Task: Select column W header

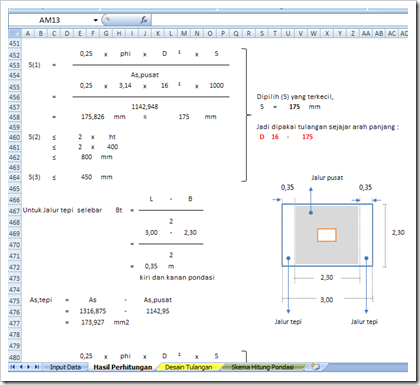Action: pyautogui.click(x=314, y=33)
